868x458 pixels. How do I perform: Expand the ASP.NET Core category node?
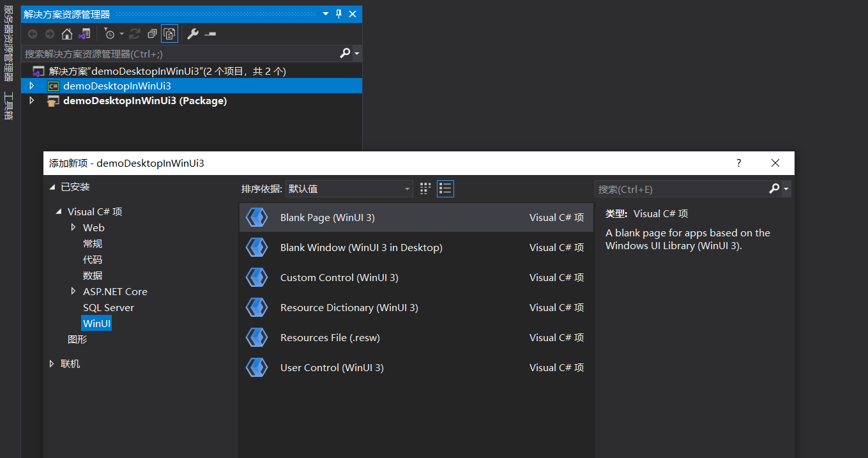point(74,291)
